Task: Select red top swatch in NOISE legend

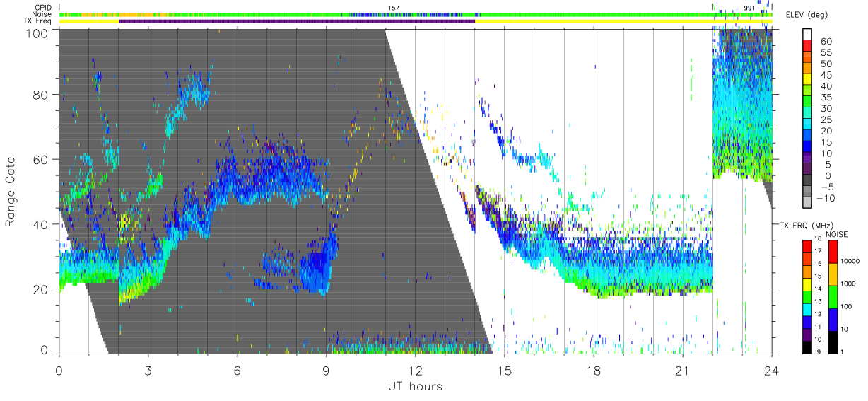Action: click(833, 252)
